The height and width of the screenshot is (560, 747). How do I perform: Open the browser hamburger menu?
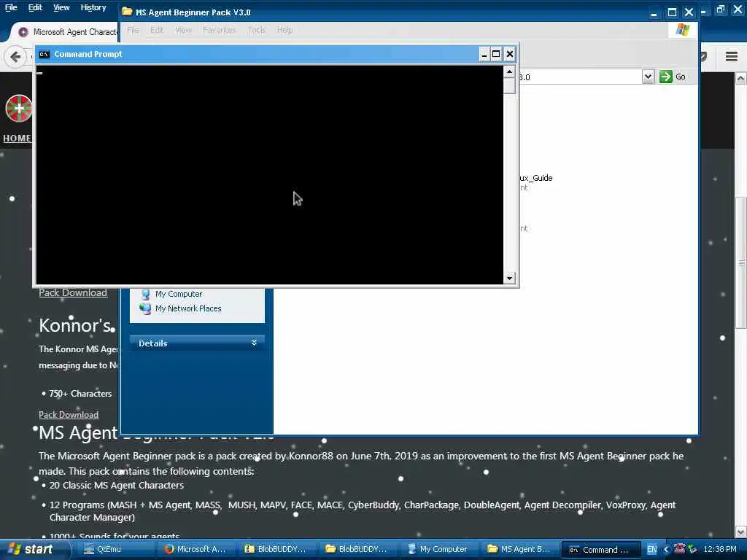(x=732, y=57)
